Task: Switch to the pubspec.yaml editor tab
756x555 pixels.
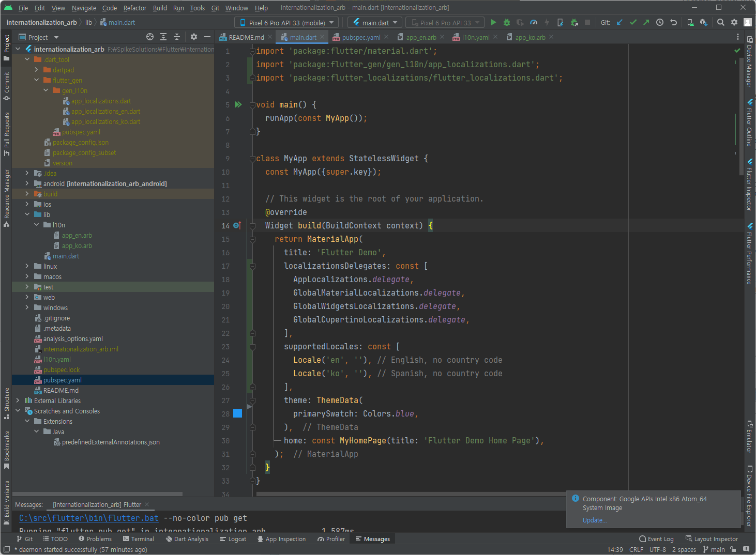Action: pos(360,37)
